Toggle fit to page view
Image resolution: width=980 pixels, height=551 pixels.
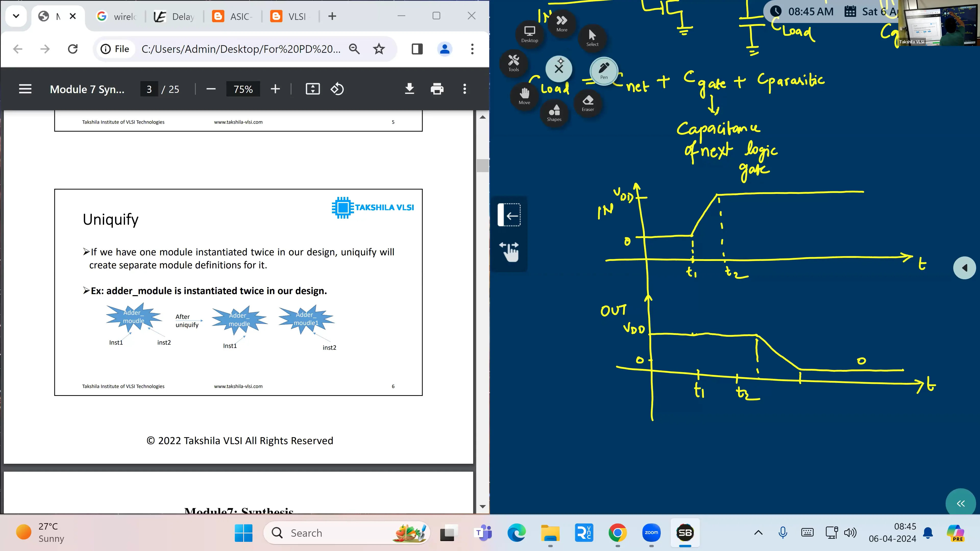click(x=312, y=89)
